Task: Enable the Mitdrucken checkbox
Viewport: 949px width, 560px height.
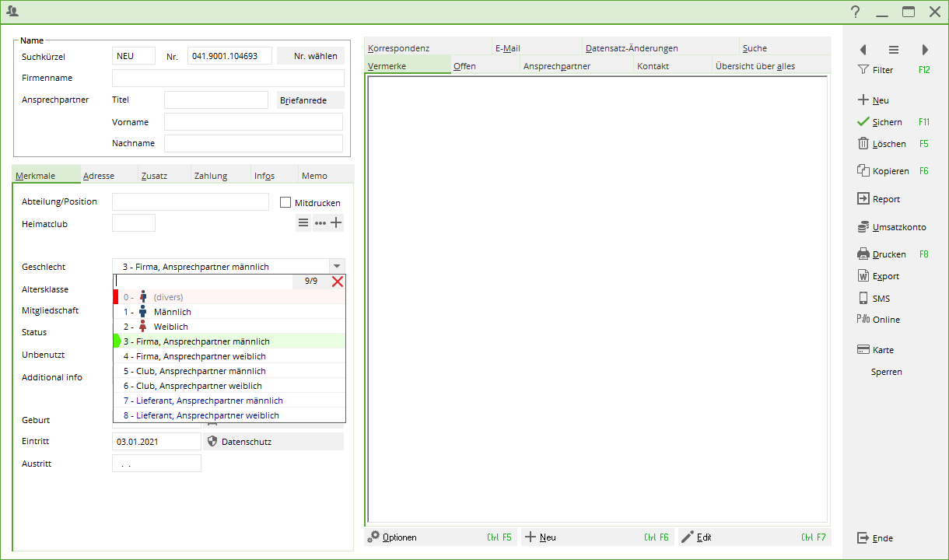Action: [285, 203]
